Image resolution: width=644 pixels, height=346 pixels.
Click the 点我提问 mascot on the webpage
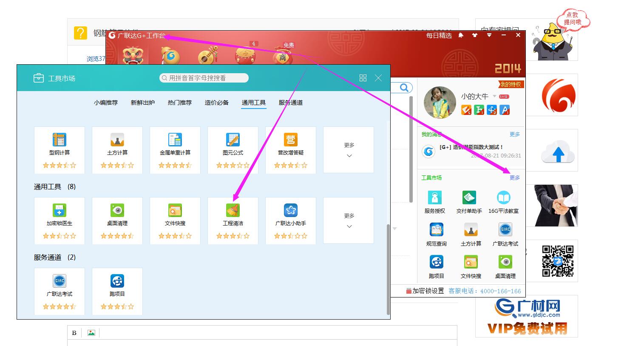(553, 41)
